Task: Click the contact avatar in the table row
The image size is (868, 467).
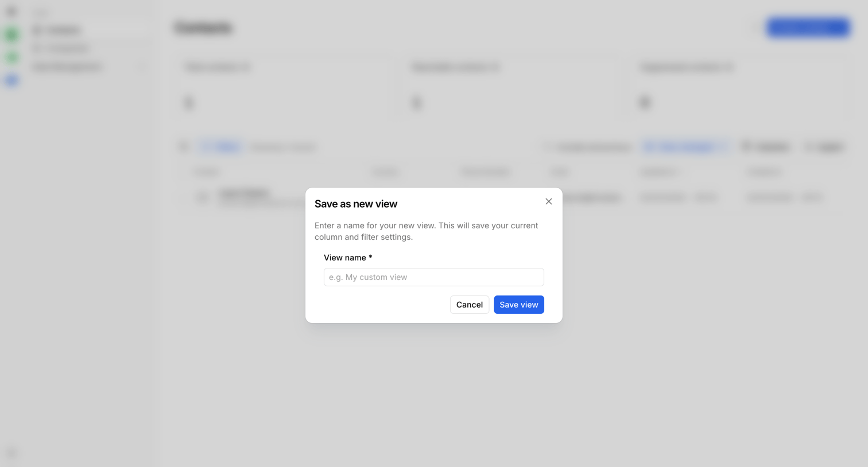Action: 203,197
